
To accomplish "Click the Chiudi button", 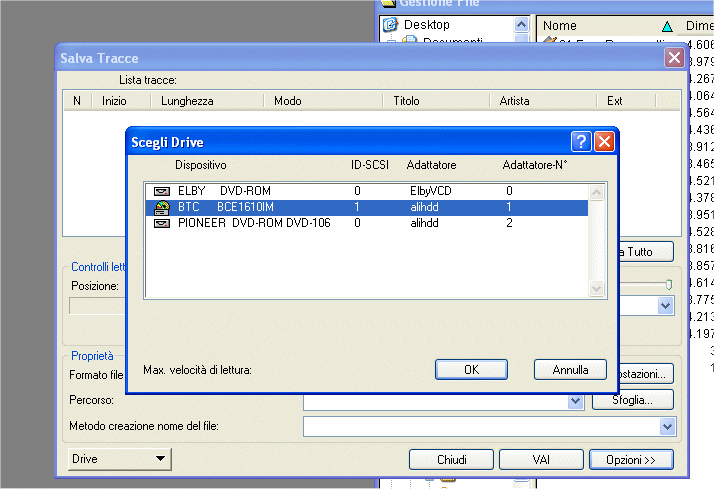I will click(x=452, y=460).
